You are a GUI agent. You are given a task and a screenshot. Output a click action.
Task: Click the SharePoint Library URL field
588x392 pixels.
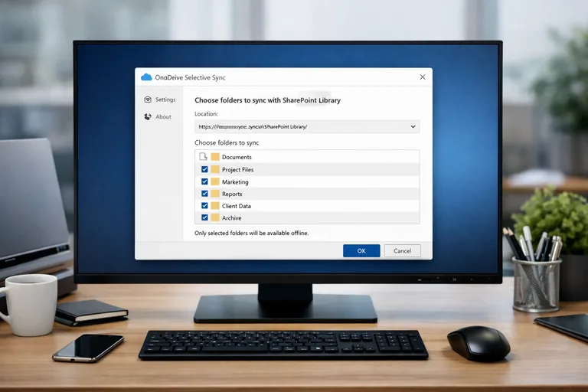[307, 127]
